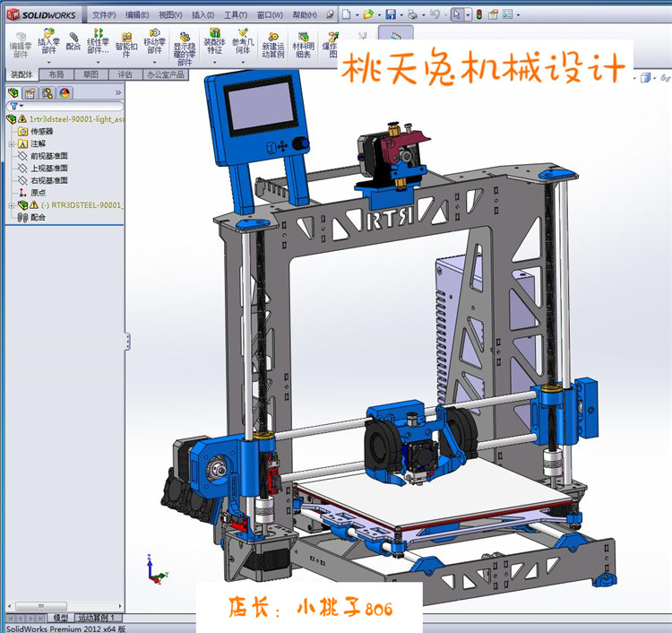Click the SolidWorks logo
The image size is (672, 633).
(x=41, y=15)
